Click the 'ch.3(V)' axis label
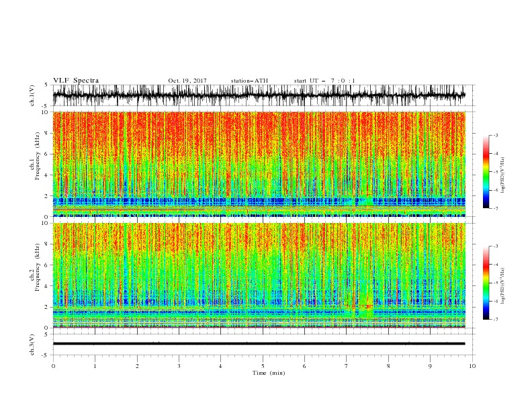Screen dimensions: 532x411 click(32, 345)
